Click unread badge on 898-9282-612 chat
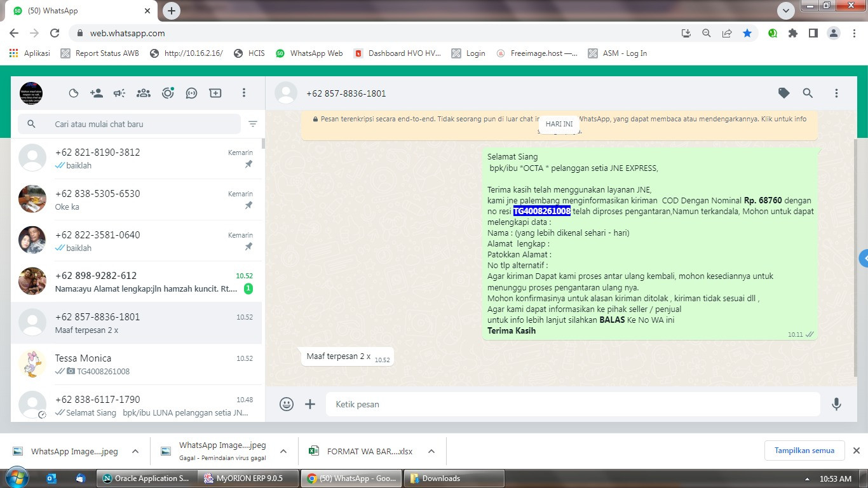Image resolution: width=868 pixels, height=488 pixels. point(248,288)
